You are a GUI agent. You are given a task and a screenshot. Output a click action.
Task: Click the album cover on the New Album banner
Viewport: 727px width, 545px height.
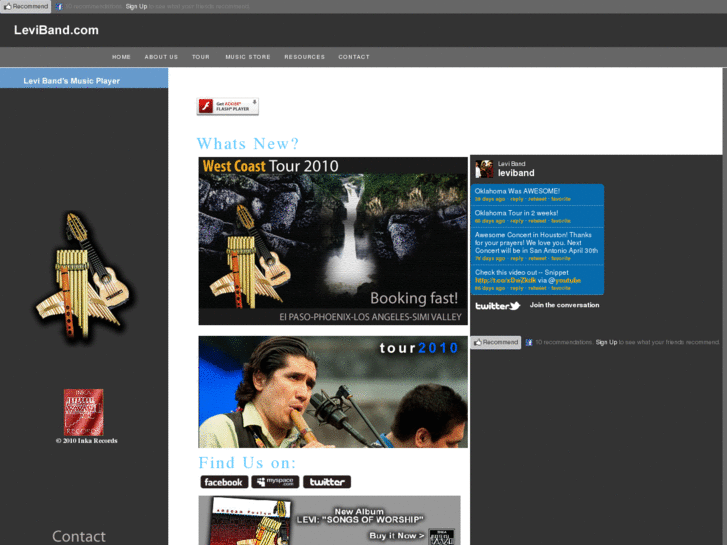pyautogui.click(x=250, y=521)
